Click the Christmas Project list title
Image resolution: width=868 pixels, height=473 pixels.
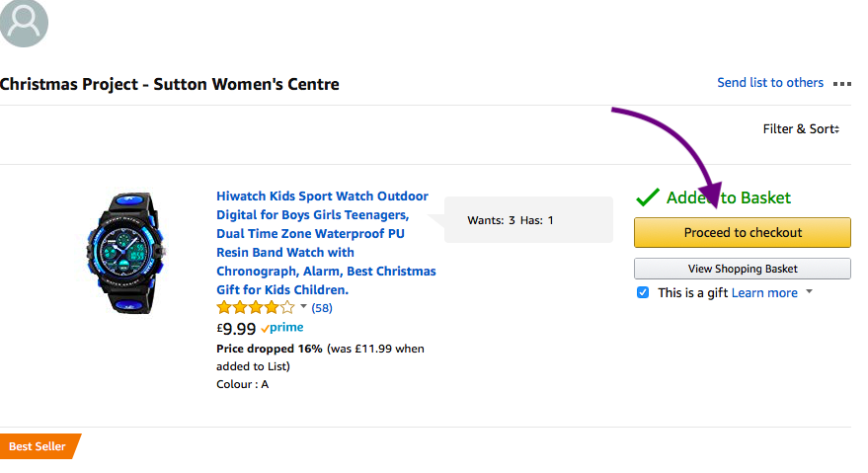point(170,84)
